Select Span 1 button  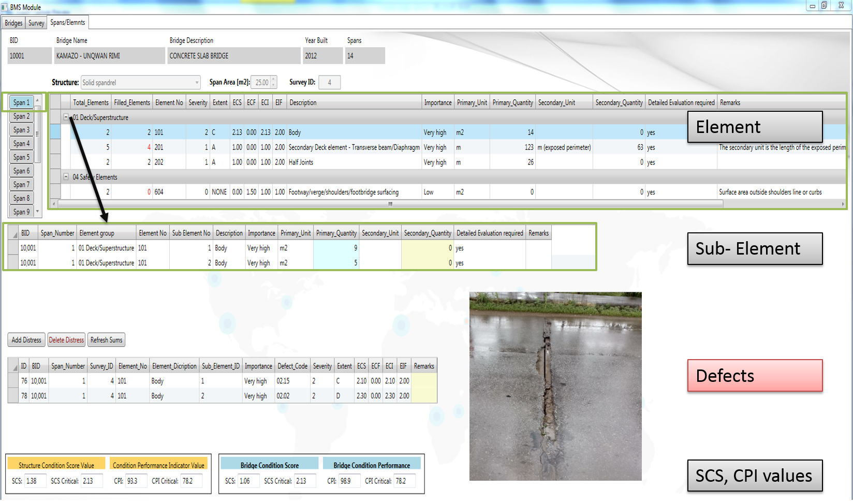(x=21, y=102)
